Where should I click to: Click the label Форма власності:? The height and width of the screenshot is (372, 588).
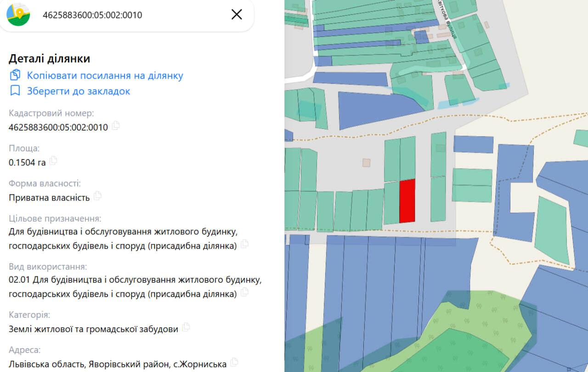click(45, 183)
